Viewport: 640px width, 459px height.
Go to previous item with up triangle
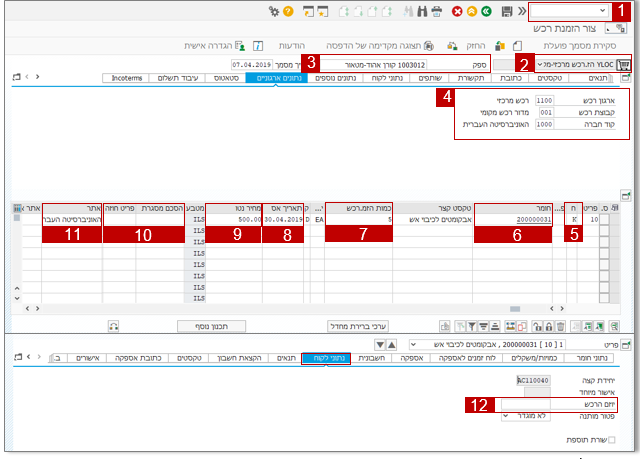click(391, 345)
